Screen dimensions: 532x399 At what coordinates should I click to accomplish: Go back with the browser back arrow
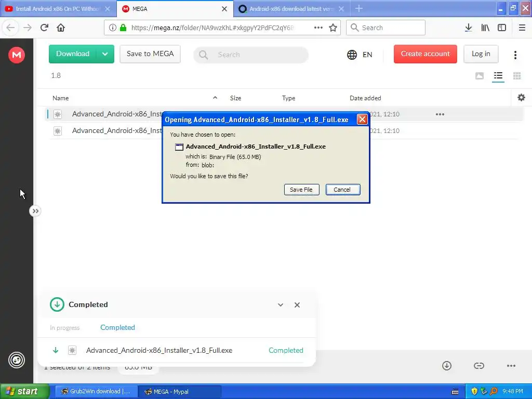[x=10, y=28]
